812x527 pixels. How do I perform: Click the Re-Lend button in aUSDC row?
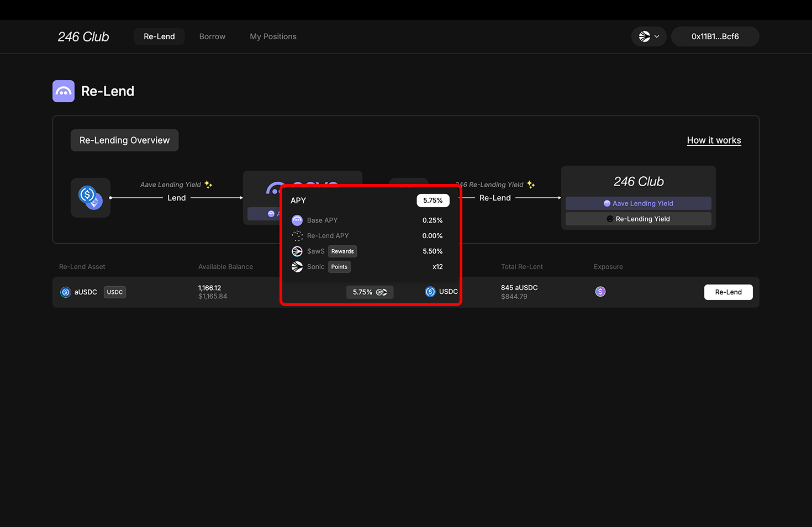[x=728, y=292]
